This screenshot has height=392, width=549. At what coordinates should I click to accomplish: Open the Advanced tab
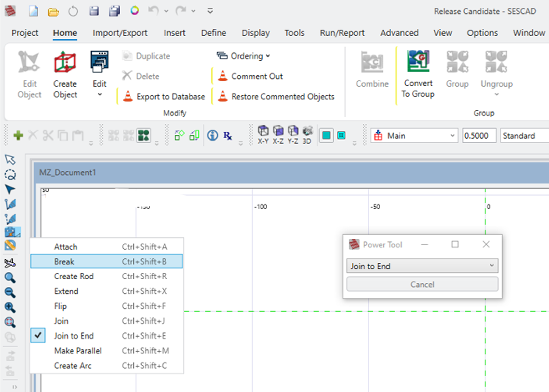(399, 33)
